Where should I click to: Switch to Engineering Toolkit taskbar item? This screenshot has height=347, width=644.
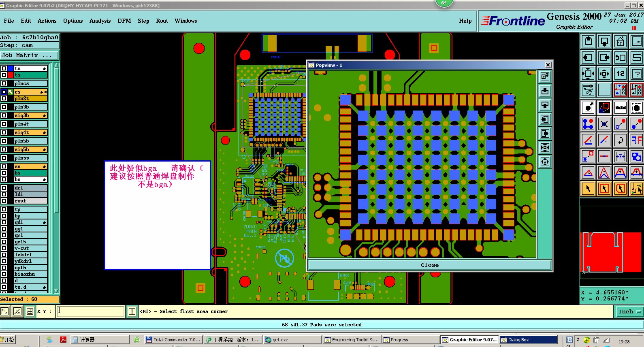352,340
